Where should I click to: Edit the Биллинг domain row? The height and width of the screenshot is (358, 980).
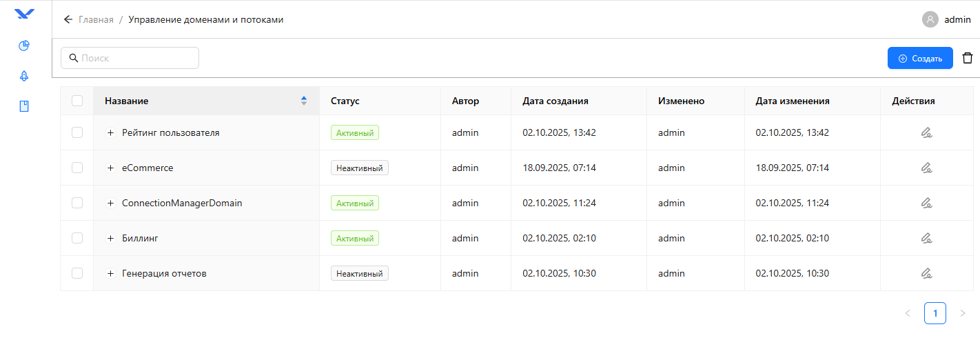point(926,238)
